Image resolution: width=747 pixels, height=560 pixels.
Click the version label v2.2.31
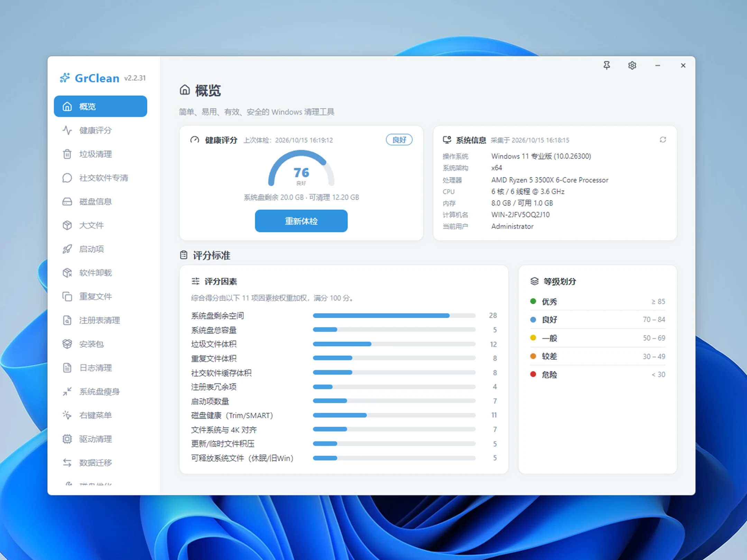(x=135, y=78)
